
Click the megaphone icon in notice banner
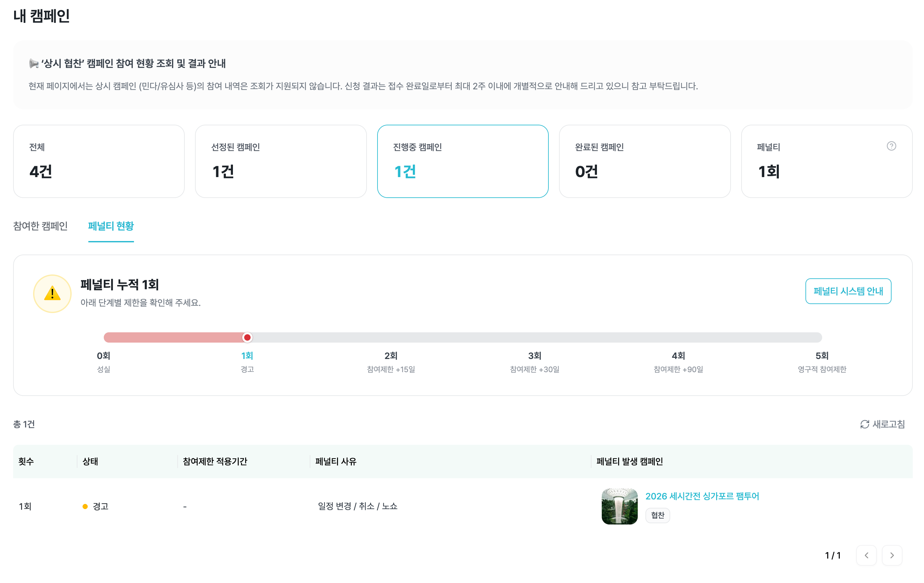[34, 63]
